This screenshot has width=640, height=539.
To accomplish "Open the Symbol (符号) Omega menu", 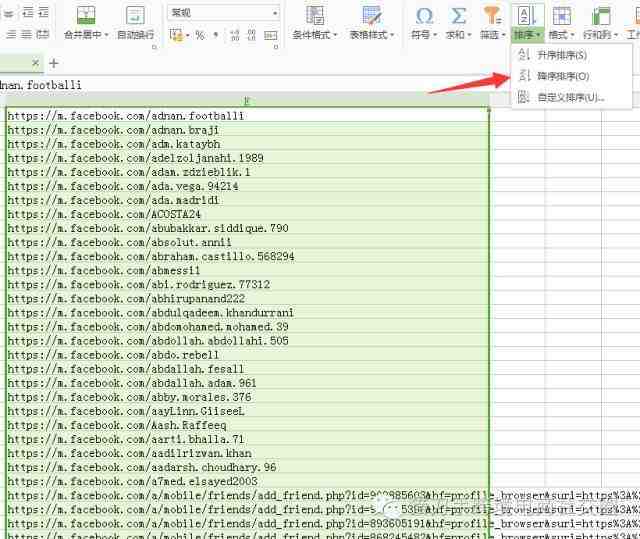I will coord(424,22).
